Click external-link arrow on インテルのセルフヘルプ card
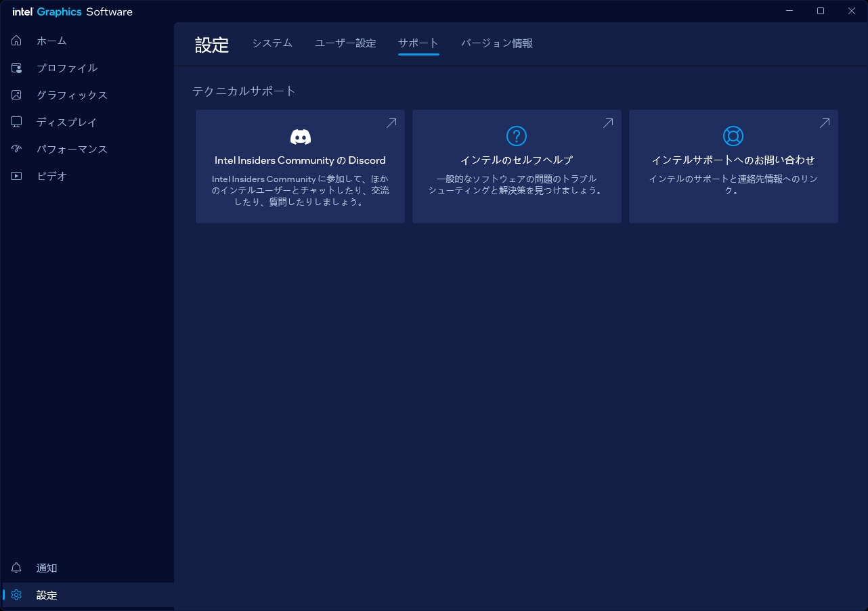Image resolution: width=868 pixels, height=611 pixels. (x=608, y=123)
